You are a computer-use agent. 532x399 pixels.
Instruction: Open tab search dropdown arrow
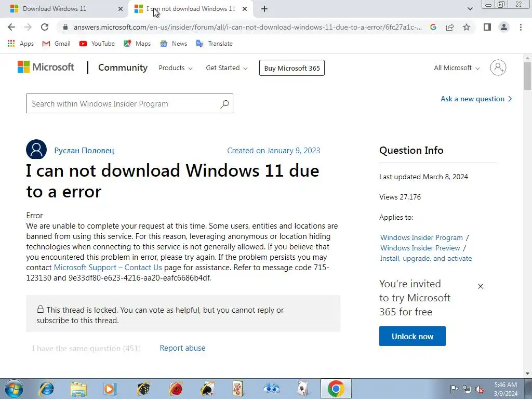pos(470,9)
